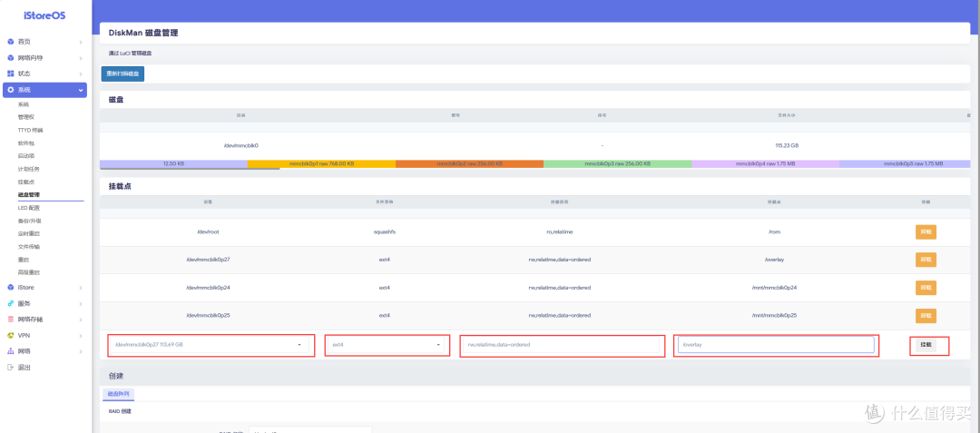
Task: Click the rw,relatime,data=ordered mount options field
Action: [562, 345]
